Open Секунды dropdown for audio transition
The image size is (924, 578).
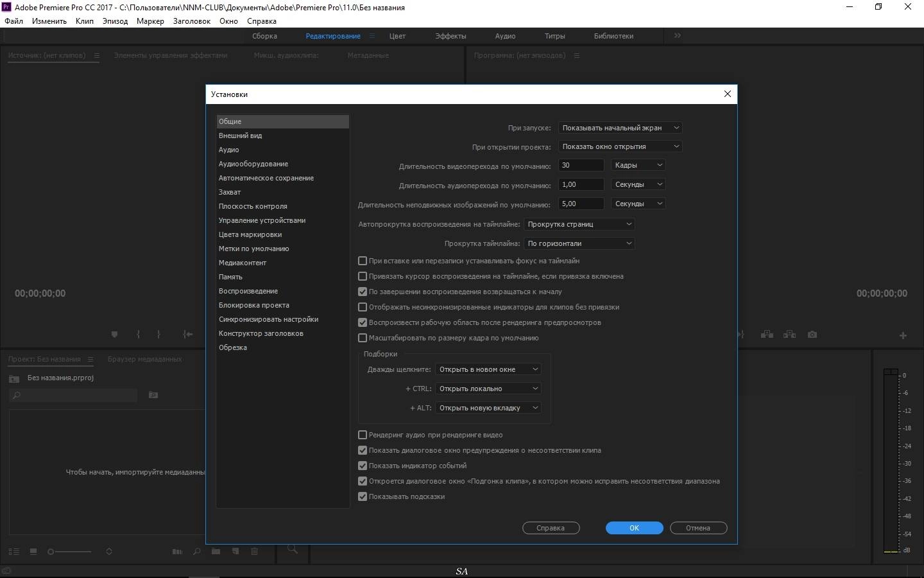[638, 184]
